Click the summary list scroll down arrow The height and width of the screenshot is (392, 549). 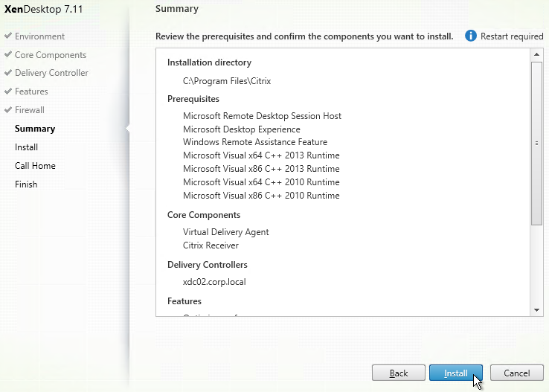[536, 309]
